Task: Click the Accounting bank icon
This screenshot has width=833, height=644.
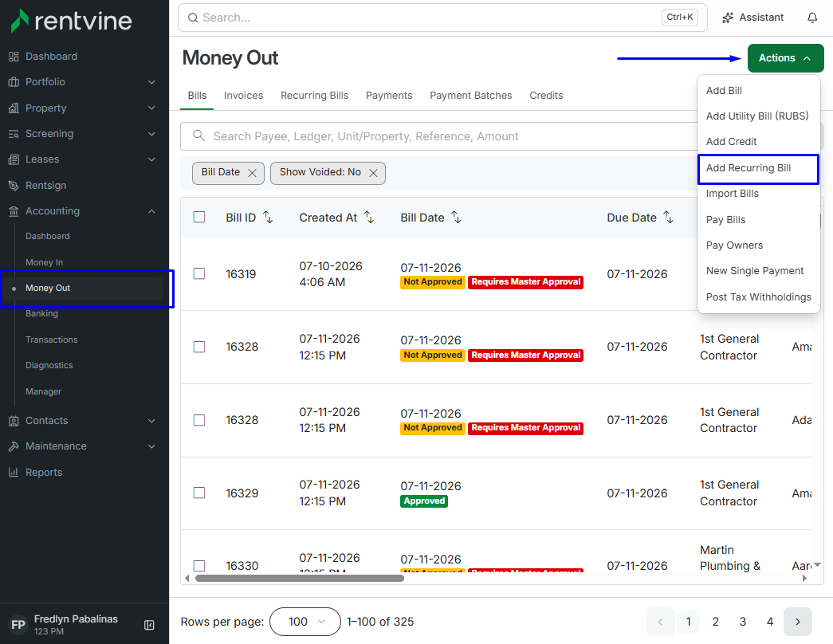Action: coord(14,211)
